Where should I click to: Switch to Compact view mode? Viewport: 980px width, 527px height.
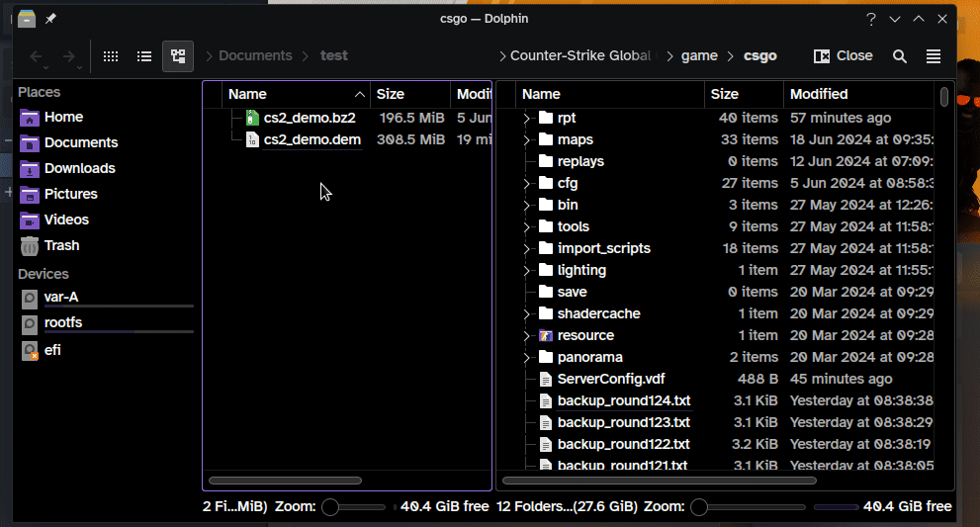(144, 56)
